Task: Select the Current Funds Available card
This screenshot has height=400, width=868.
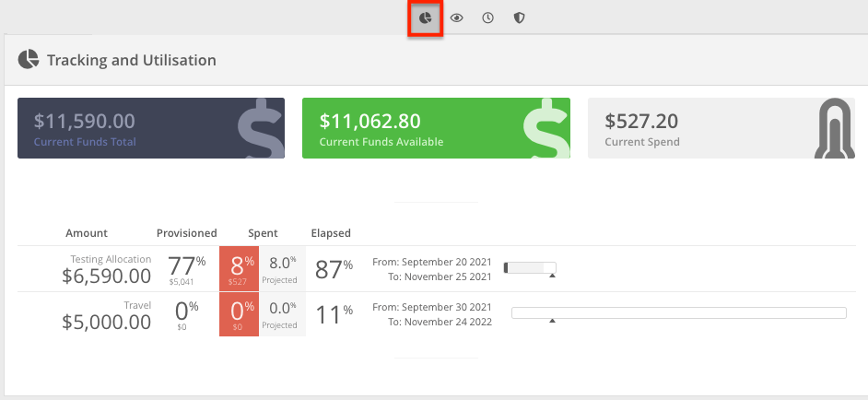Action: (x=436, y=128)
